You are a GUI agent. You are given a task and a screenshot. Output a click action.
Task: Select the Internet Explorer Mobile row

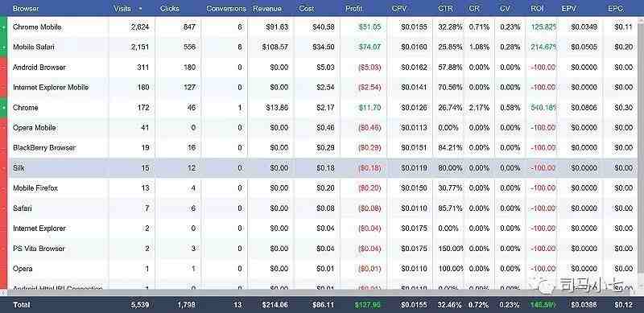click(x=323, y=88)
